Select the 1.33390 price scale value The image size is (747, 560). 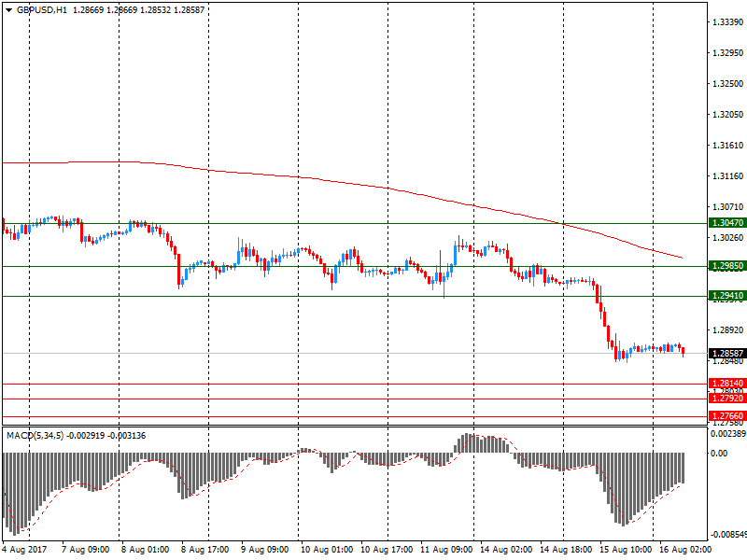point(727,21)
